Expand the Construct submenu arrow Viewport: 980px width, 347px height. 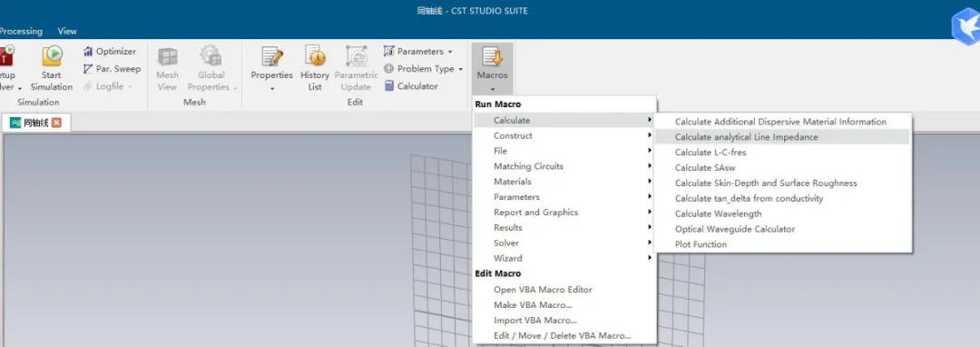click(650, 135)
